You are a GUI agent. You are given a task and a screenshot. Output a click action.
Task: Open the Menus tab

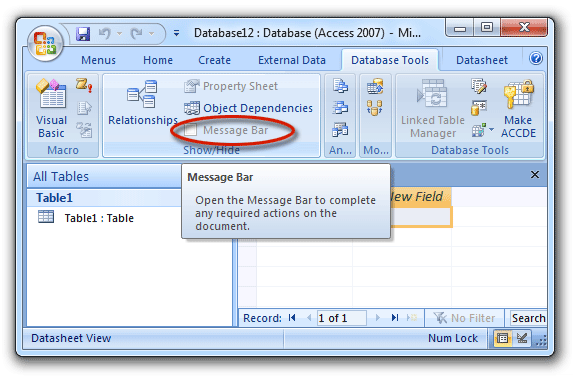[x=98, y=60]
